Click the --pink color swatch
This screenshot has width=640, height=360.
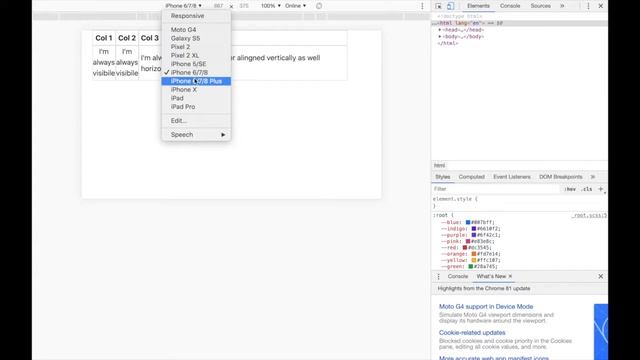468,242
